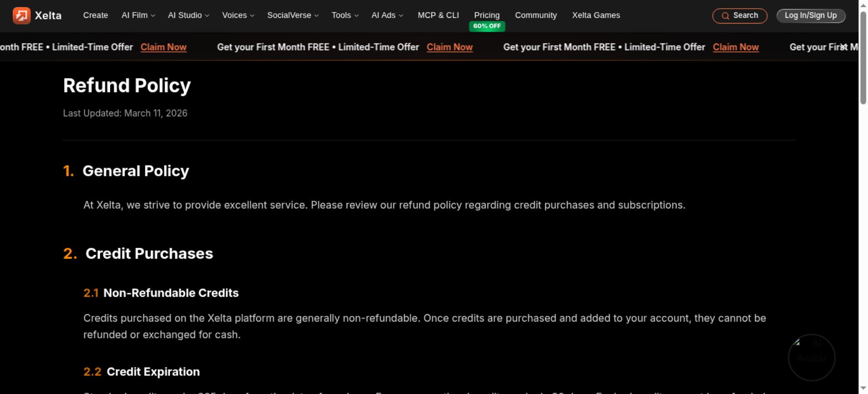Screen dimensions: 868x394
Task: Click the Non-Refundable Credits subheading
Action: 171,293
